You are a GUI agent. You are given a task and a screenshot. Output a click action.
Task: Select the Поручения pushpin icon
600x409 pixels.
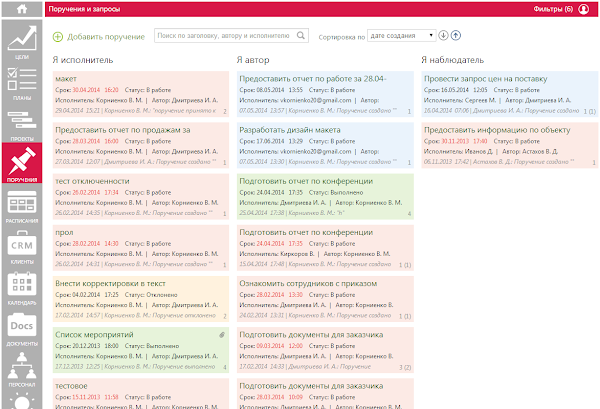click(x=22, y=163)
